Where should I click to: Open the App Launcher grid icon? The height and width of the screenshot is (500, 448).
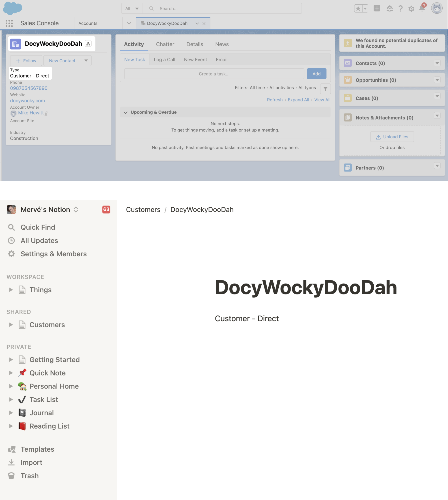click(9, 23)
